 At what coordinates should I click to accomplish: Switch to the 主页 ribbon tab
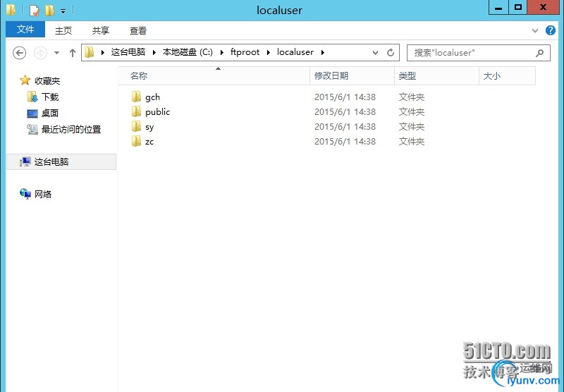tap(63, 30)
